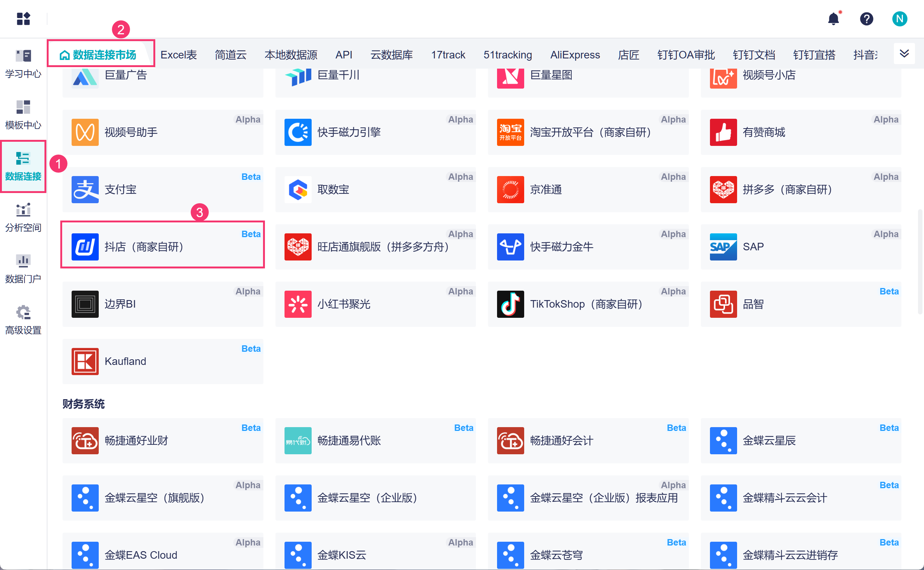Image resolution: width=924 pixels, height=570 pixels.
Task: Click the 财务系统 section heading
Action: (84, 404)
